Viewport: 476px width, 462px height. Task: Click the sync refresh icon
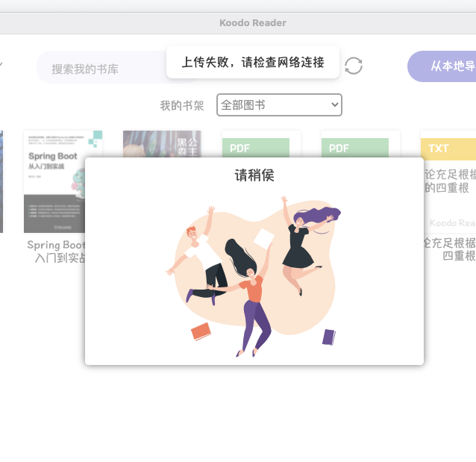(x=354, y=66)
